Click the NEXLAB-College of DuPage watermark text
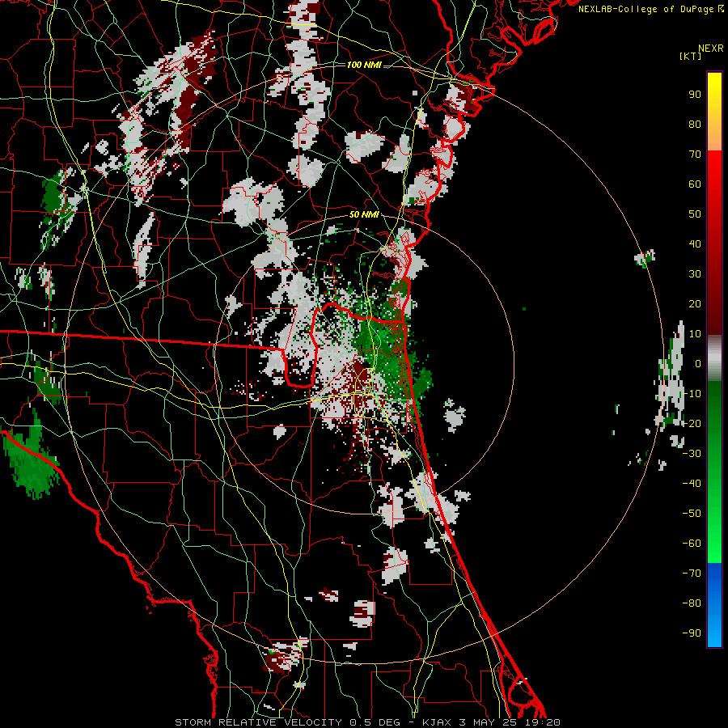Image resolution: width=728 pixels, height=728 pixels. pyautogui.click(x=650, y=9)
